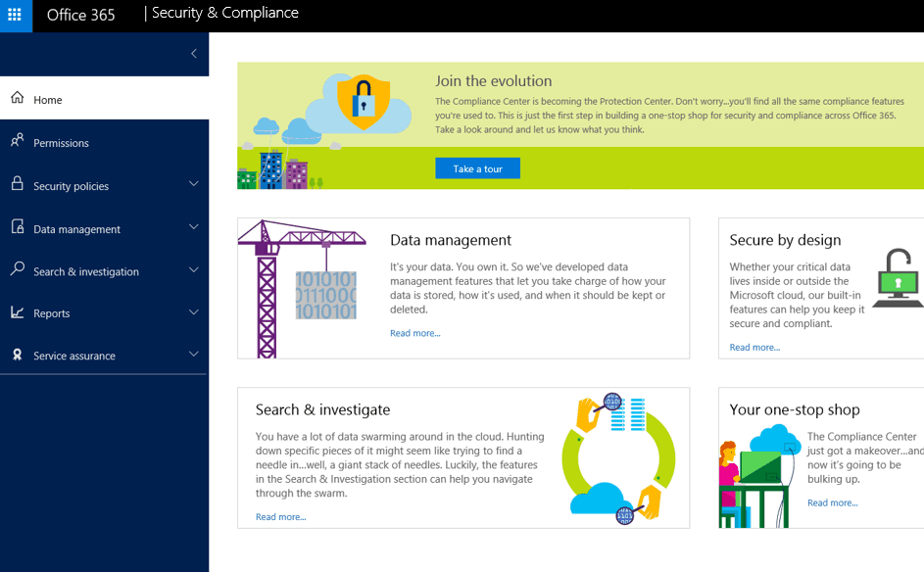Click the Search & investigation magnifier icon
The height and width of the screenshot is (572, 924).
(x=17, y=269)
